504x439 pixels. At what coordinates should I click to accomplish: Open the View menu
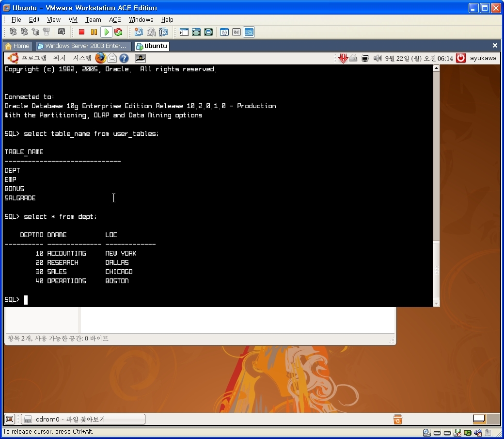(x=54, y=19)
